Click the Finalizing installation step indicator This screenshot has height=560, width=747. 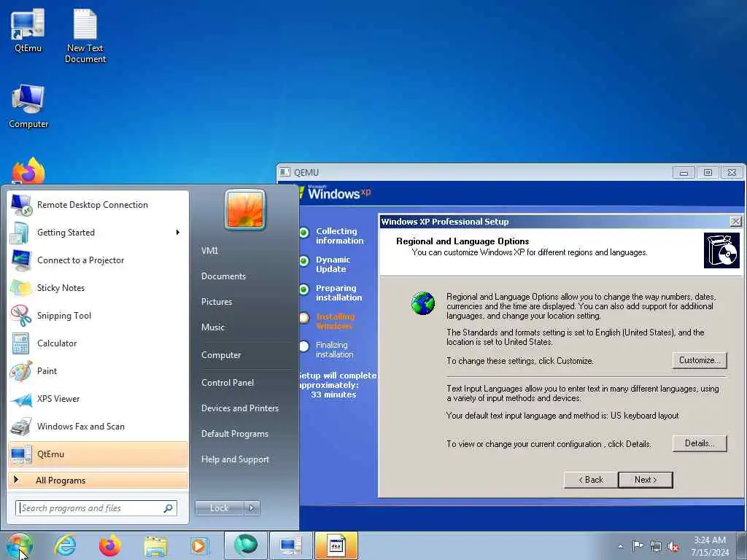click(304, 346)
